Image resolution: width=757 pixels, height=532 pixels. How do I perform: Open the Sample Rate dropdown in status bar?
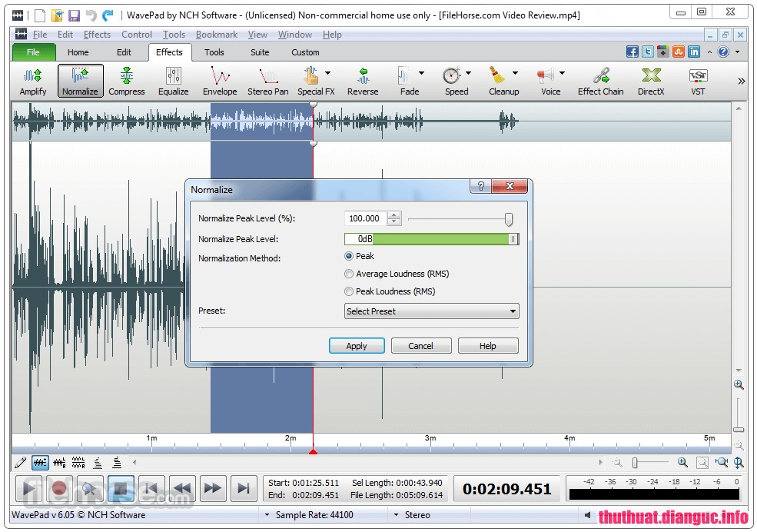pyautogui.click(x=267, y=515)
